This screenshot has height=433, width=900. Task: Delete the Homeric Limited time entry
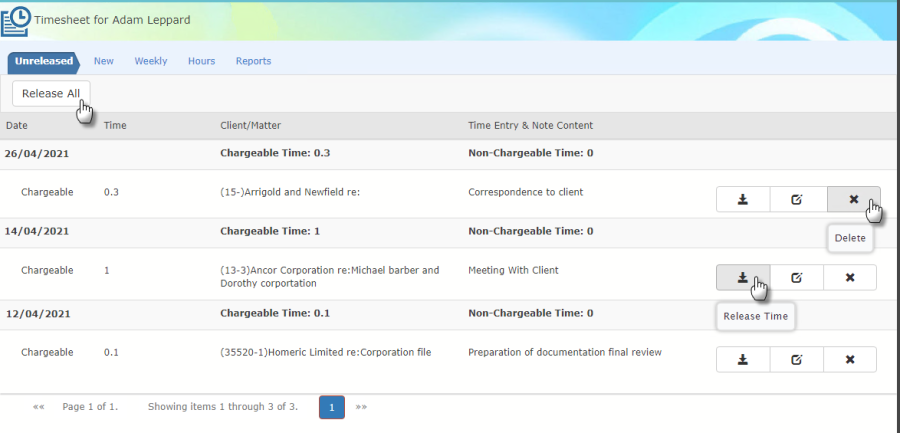(x=850, y=359)
